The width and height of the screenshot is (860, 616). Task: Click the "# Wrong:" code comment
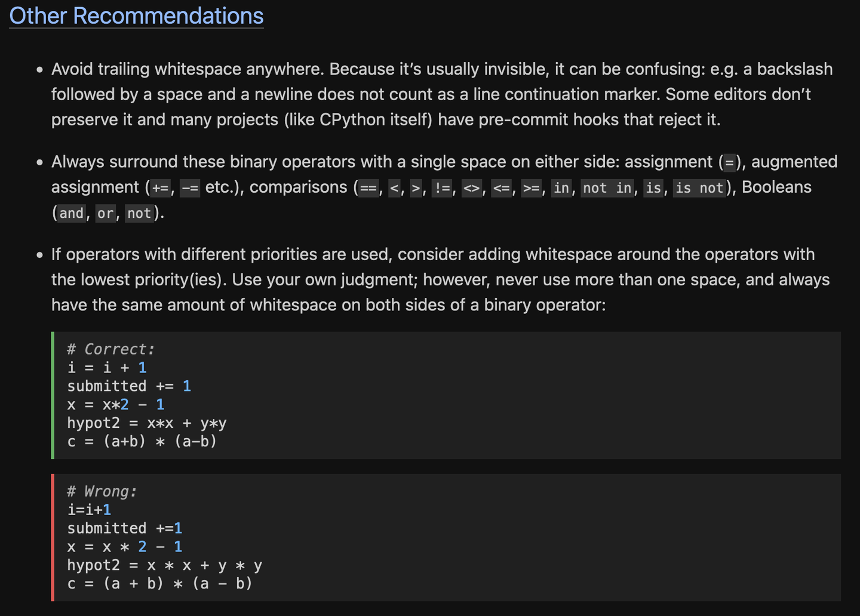pos(102,491)
